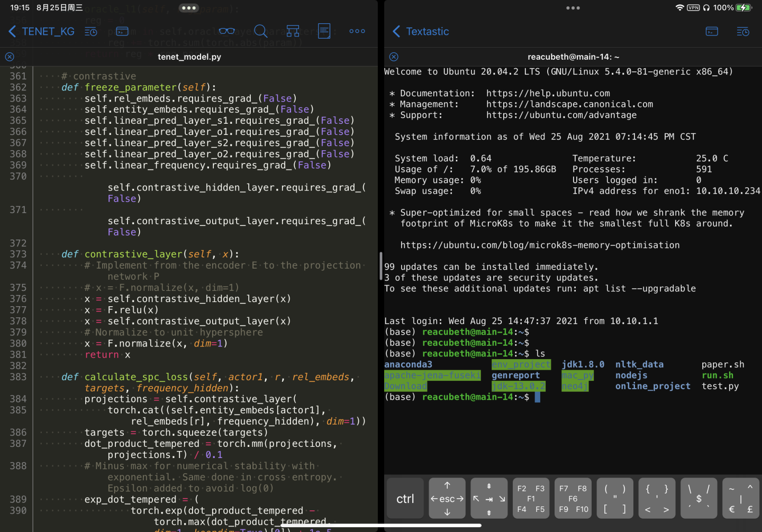Click the https://help.ubuntu.com documentation URL
762x532 pixels.
548,94
